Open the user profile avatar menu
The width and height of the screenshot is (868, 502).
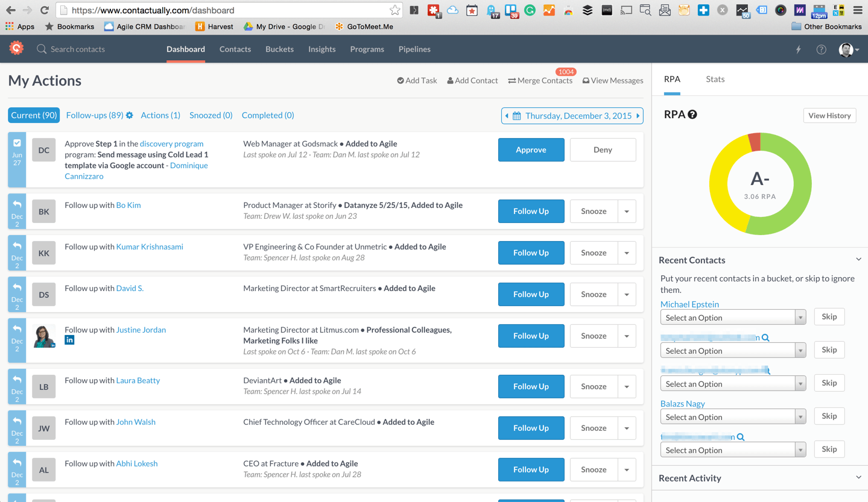[849, 49]
